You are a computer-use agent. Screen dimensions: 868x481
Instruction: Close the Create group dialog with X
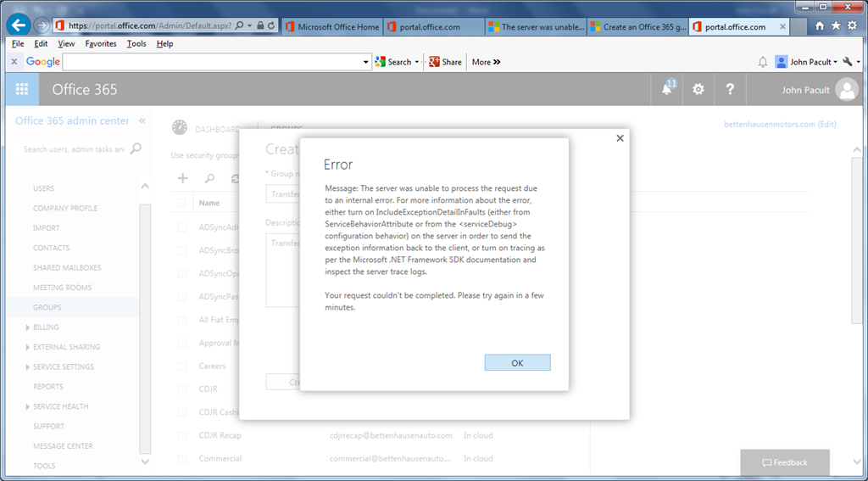pos(620,138)
